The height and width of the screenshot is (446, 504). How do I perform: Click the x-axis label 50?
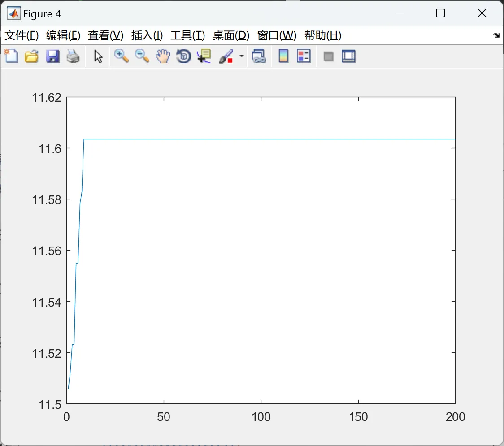pos(164,417)
